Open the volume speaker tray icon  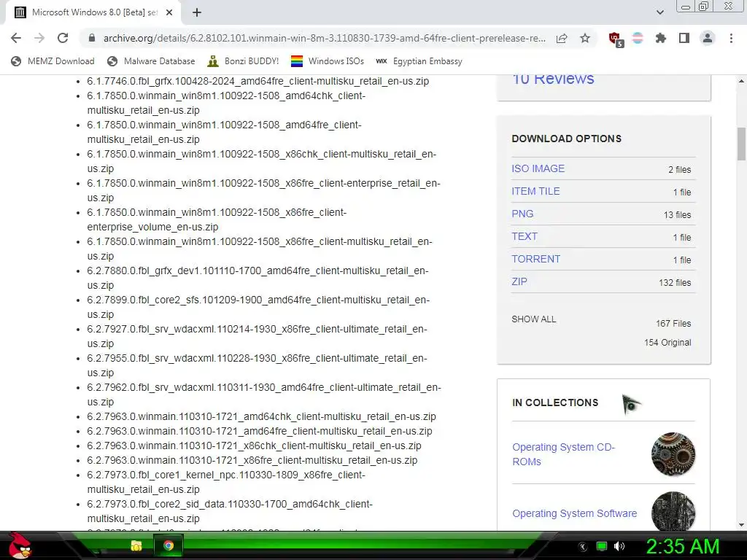pyautogui.click(x=619, y=546)
